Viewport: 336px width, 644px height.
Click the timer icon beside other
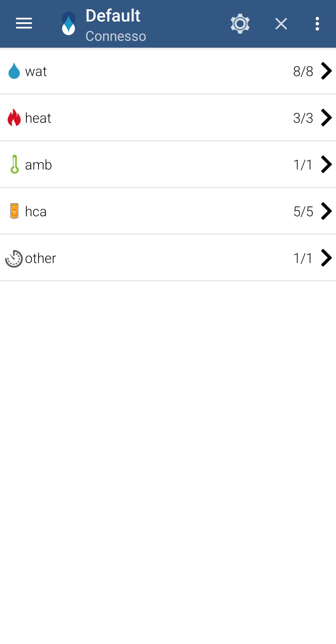(x=14, y=258)
